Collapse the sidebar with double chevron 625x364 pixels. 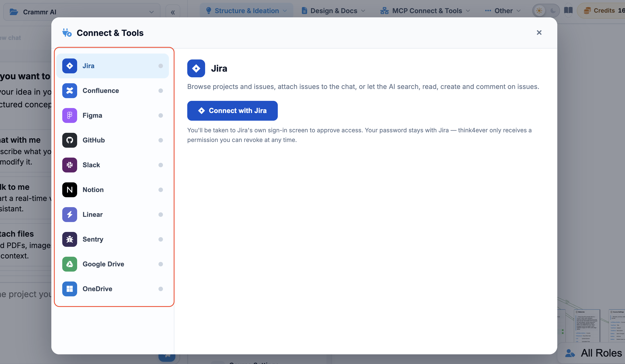tap(173, 12)
